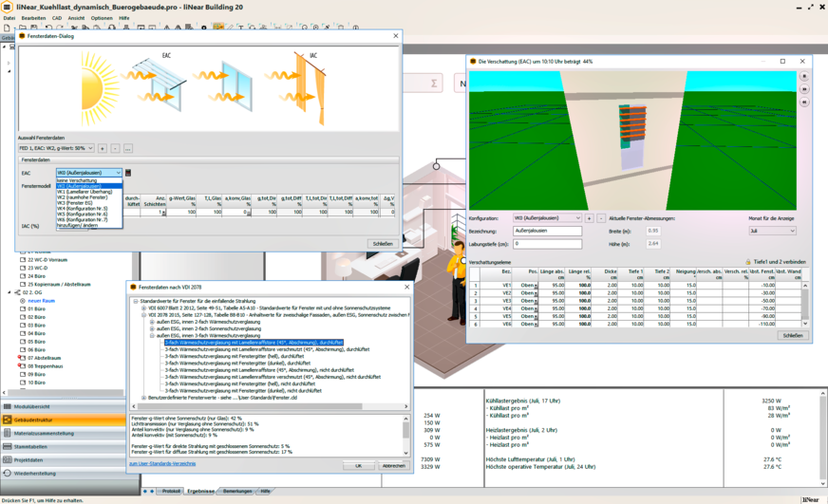Viewport: 828px width, 504px height.
Task: Click the ellipsis button beside FED 1 dropdown
Action: click(128, 148)
